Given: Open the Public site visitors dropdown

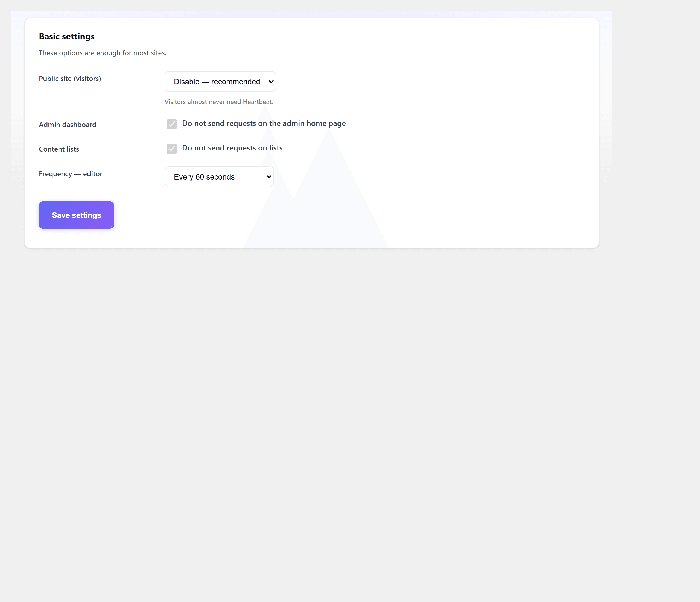Looking at the screenshot, I should (220, 82).
